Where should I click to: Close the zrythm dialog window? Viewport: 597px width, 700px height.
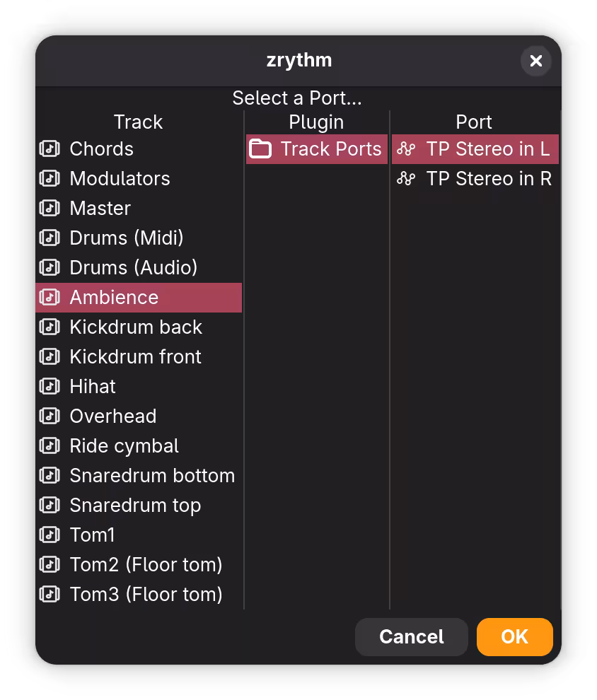pos(535,61)
